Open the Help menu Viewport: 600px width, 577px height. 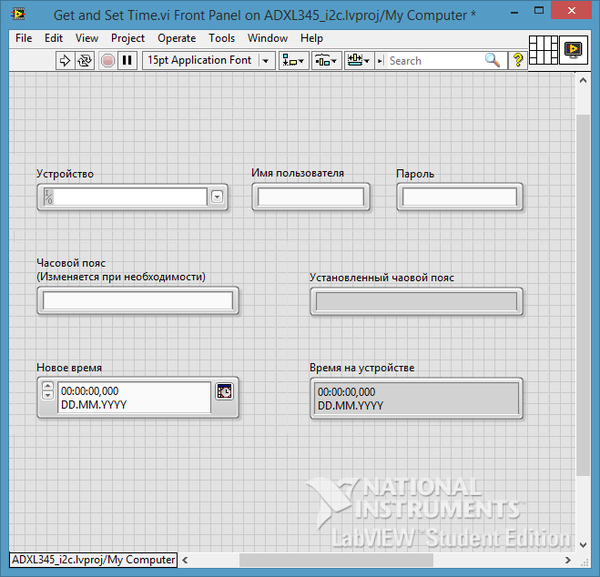coord(311,38)
